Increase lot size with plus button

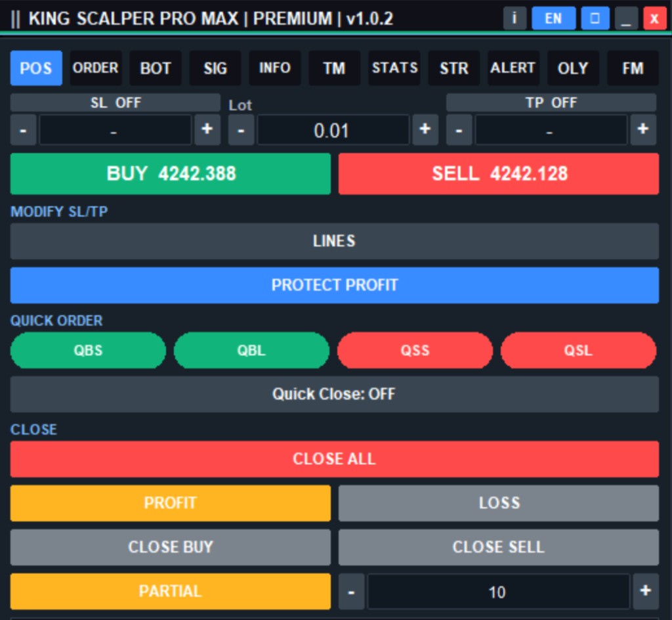(x=425, y=129)
